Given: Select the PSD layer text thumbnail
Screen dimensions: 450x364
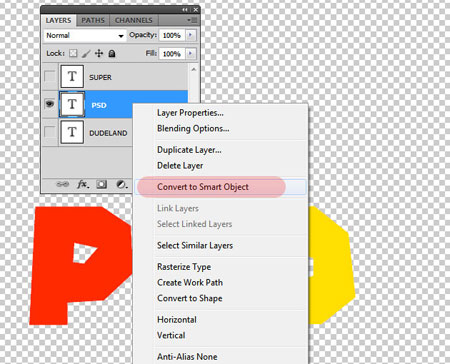Looking at the screenshot, I should point(72,104).
